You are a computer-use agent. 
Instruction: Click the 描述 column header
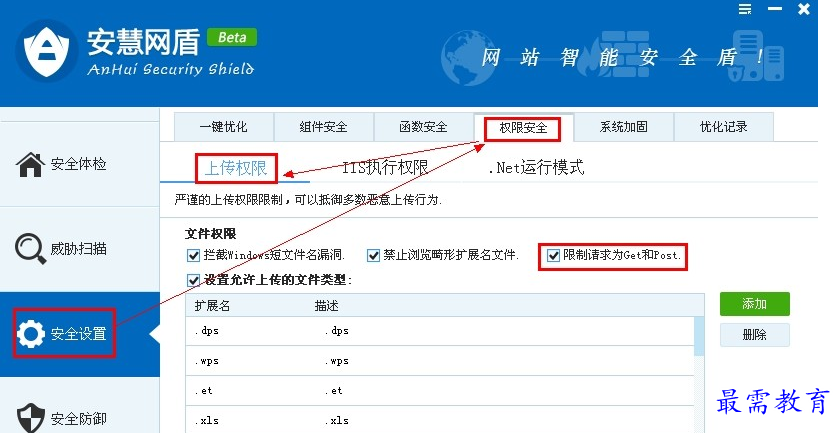327,306
